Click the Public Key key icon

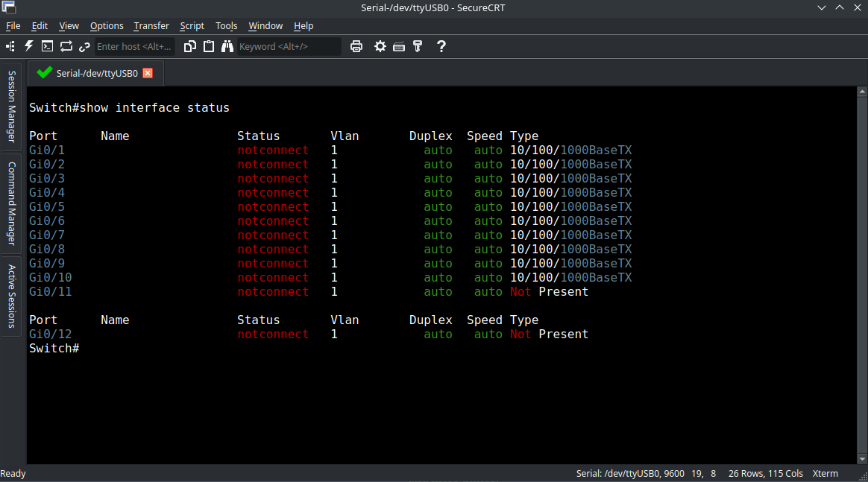[x=418, y=46]
